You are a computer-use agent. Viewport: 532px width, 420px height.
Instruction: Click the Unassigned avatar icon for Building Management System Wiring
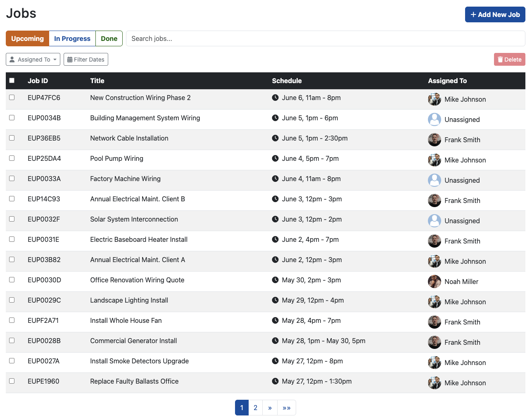(434, 119)
